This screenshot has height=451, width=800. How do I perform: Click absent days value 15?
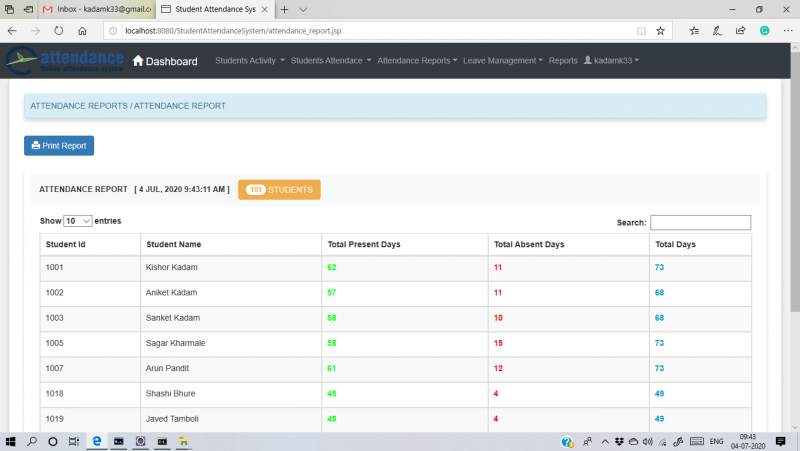[498, 343]
